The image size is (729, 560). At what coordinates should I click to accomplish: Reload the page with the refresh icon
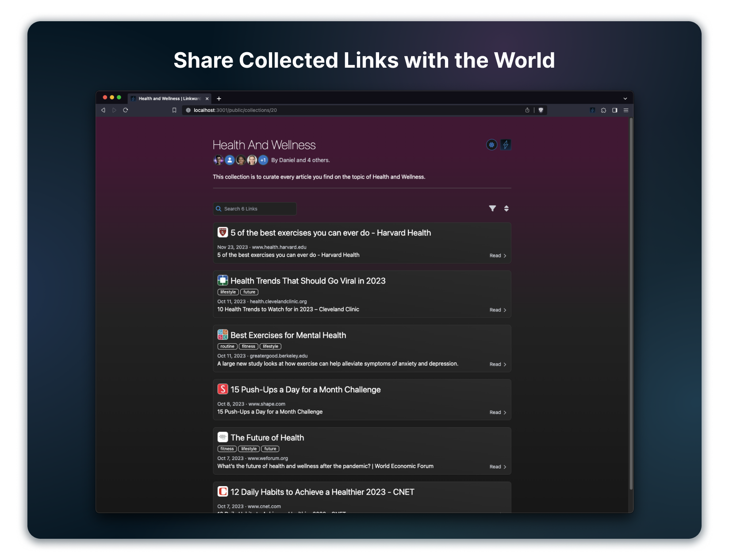(126, 110)
